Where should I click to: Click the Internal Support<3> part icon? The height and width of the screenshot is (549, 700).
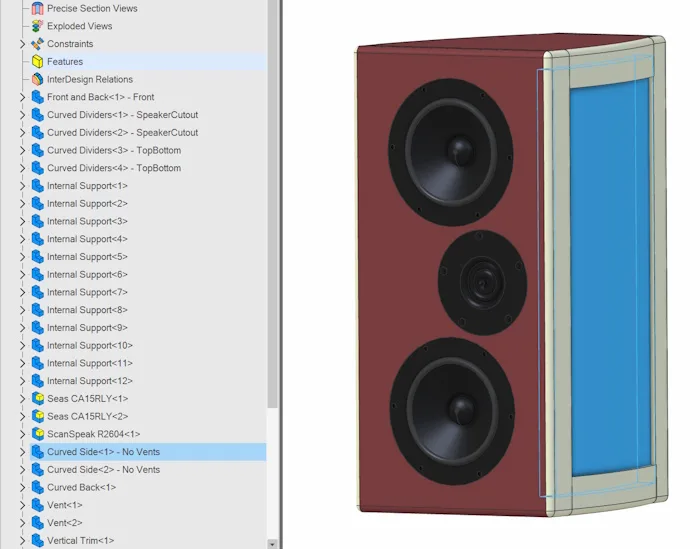pos(38,221)
